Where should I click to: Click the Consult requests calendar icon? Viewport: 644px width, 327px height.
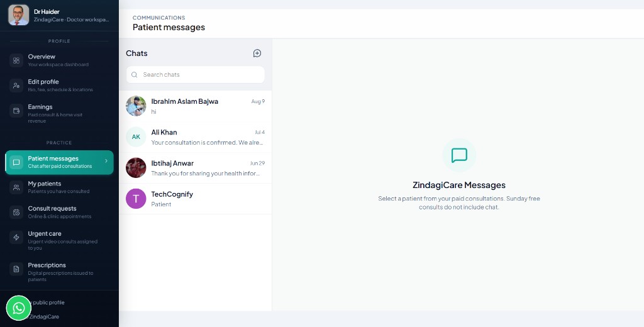coord(16,213)
